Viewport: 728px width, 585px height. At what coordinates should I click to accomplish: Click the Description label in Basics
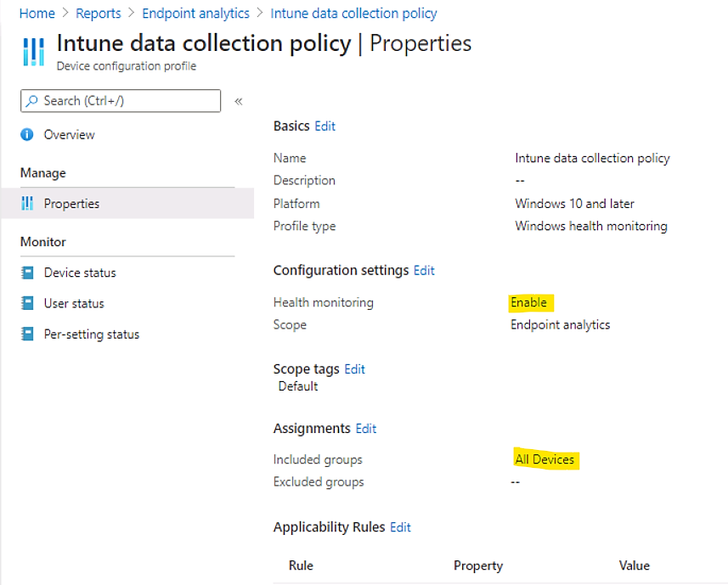[304, 181]
